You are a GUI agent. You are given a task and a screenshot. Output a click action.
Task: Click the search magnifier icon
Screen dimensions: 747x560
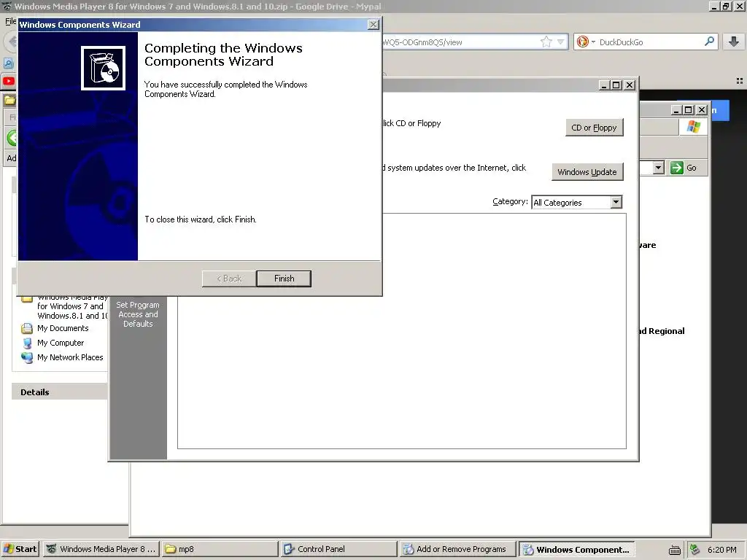coord(709,42)
